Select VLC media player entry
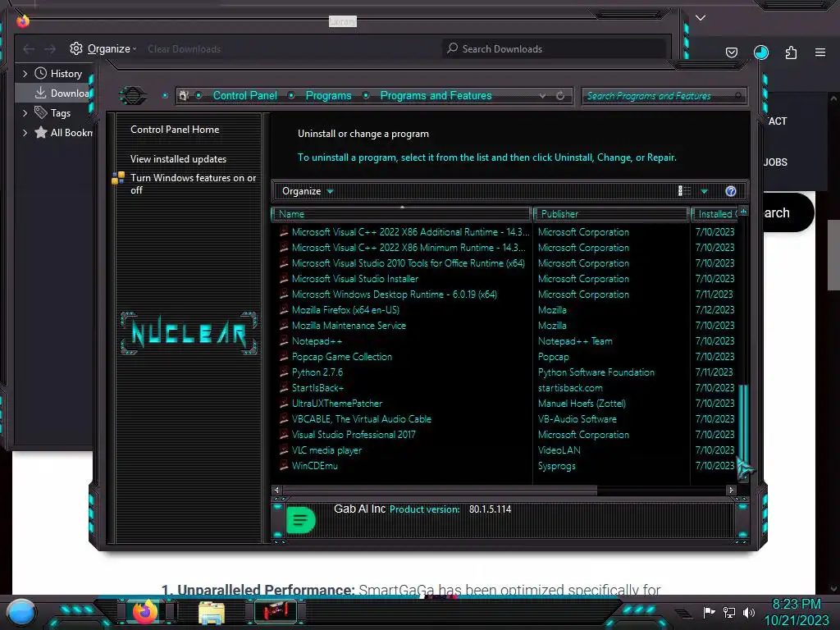The image size is (840, 630). pos(326,450)
